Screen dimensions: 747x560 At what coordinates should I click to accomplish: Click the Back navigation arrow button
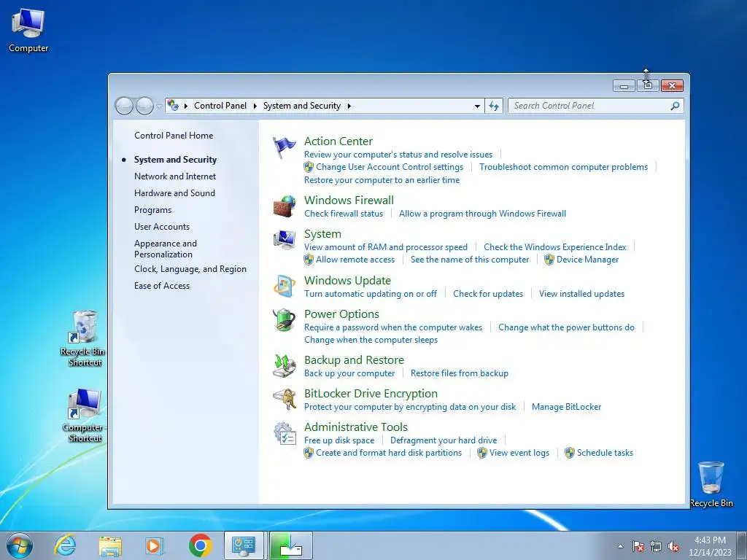click(124, 106)
